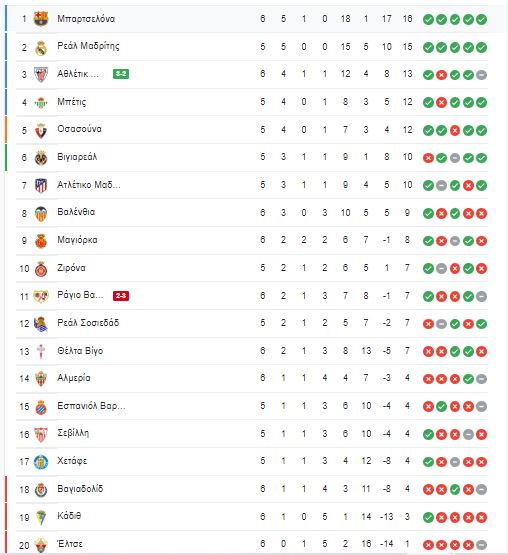Viewport: 508px width, 555px height.
Task: Open the Getafe blue crest
Action: (41, 462)
